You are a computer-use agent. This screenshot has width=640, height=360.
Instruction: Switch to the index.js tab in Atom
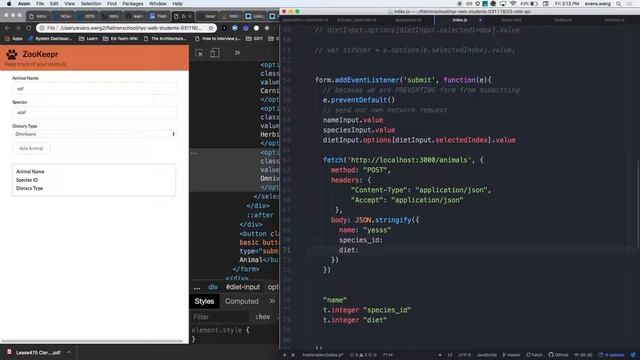460,20
